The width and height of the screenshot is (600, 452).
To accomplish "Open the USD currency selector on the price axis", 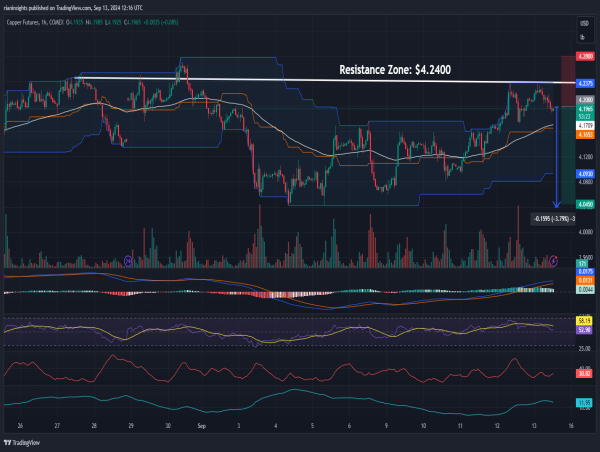I will (x=584, y=24).
